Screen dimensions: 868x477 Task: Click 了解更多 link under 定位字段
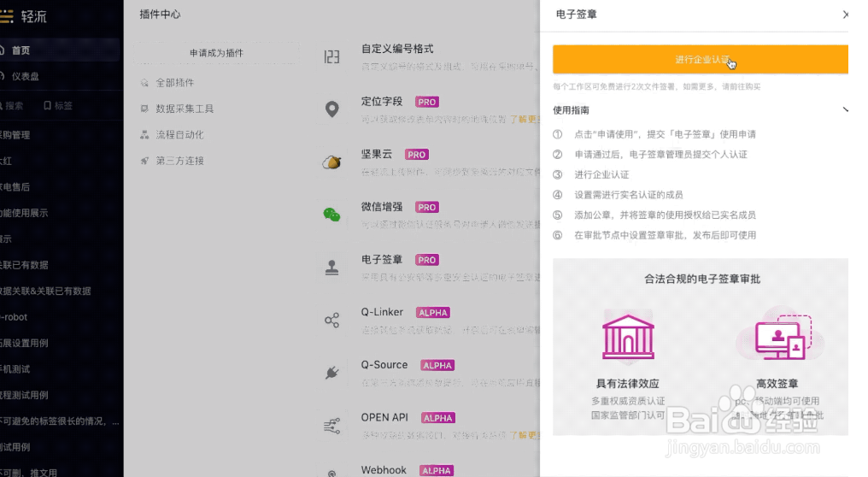525,119
